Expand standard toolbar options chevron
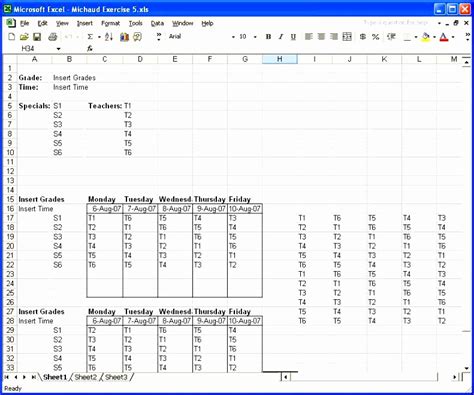Image resolution: width=474 pixels, height=395 pixels. (x=159, y=37)
